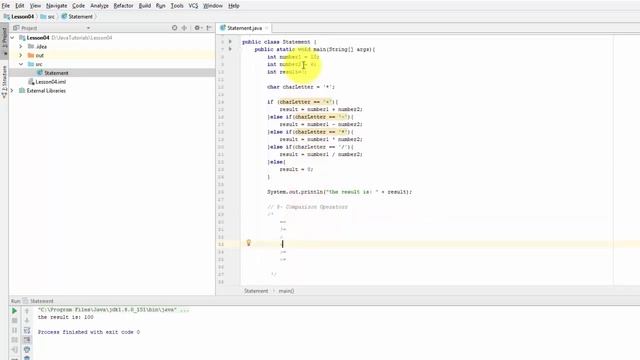640x360 pixels.
Task: Click run gutter arrow beside class Statement
Action: tap(230, 42)
